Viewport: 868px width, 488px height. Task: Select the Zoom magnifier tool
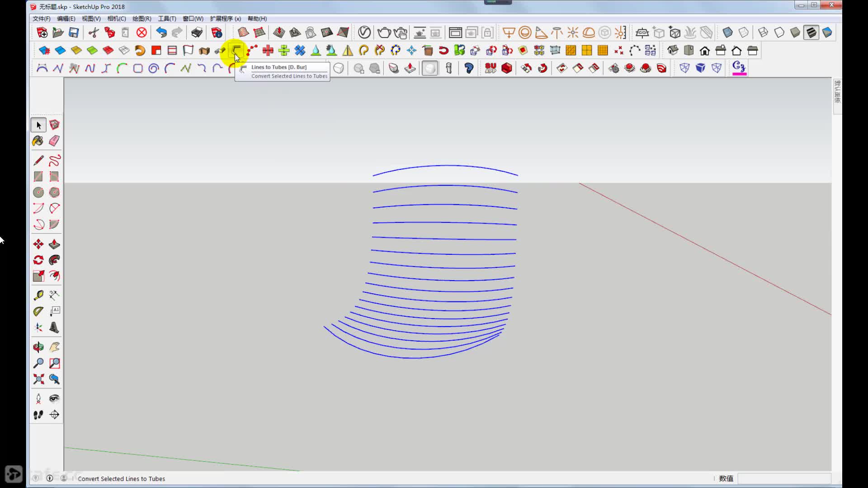tap(38, 363)
